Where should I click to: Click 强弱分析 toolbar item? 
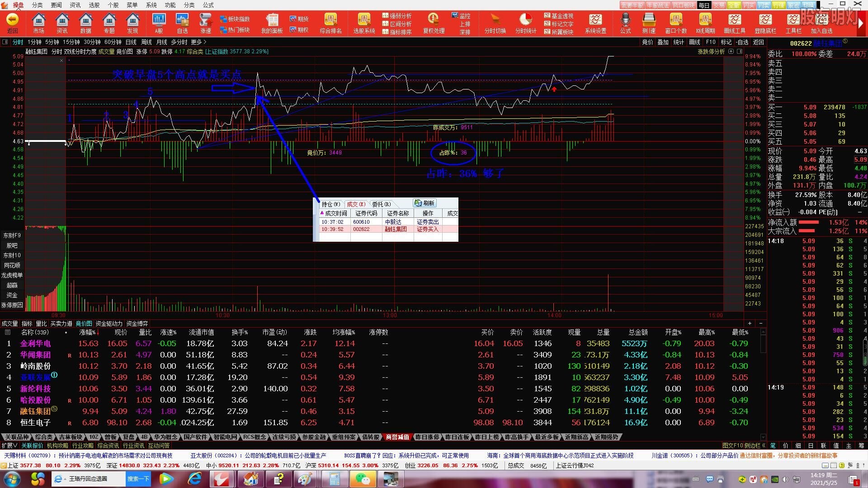(397, 16)
